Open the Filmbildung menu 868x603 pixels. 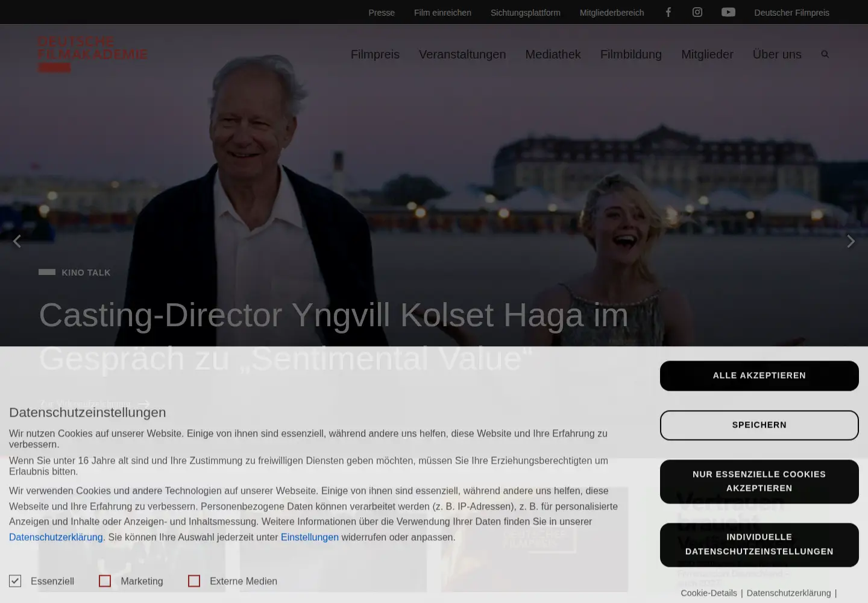coord(631,54)
